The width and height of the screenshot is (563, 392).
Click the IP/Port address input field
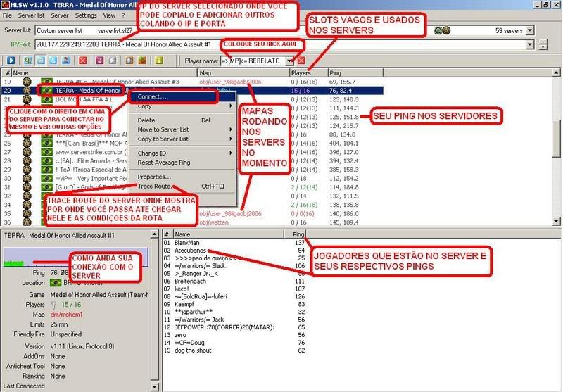tap(280, 45)
